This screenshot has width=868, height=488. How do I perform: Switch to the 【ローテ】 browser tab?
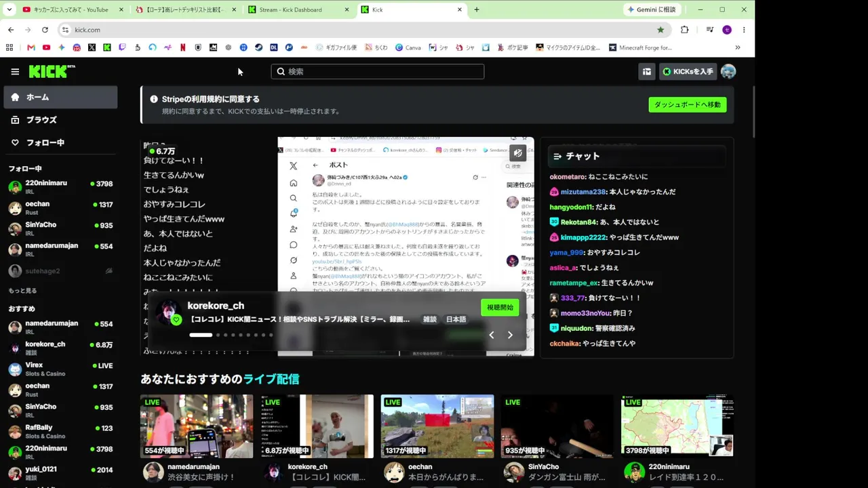(184, 9)
